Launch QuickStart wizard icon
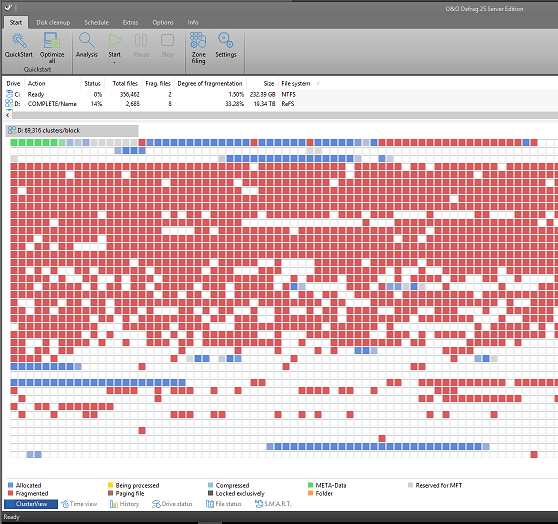 (x=19, y=40)
